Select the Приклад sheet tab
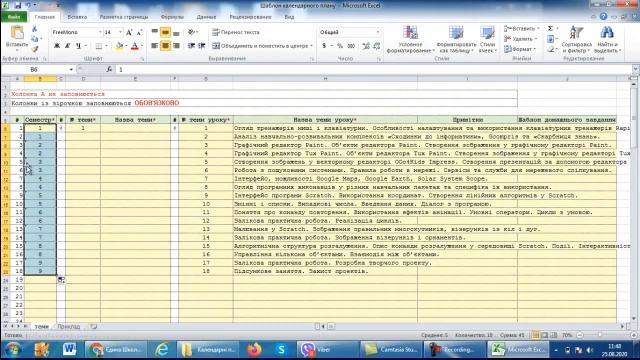This screenshot has height=360, width=640. pyautogui.click(x=69, y=327)
